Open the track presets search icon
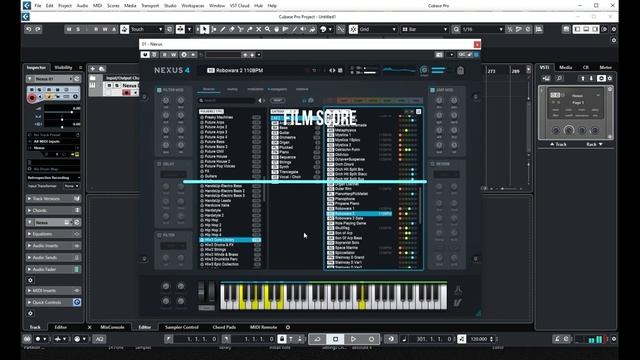Image resolution: width=640 pixels, height=360 pixels. (x=102, y=69)
